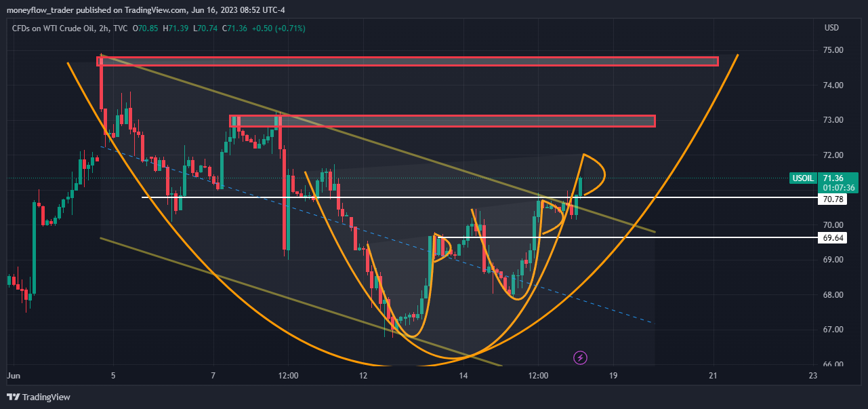Click the TradingView logo at the bottom left
868x409 pixels.
click(39, 397)
